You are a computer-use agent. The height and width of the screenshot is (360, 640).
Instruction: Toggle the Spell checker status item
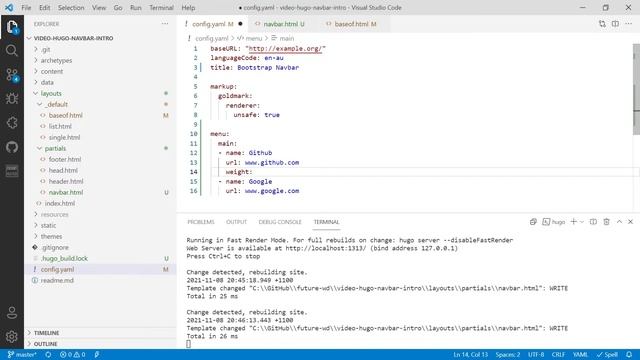pos(607,355)
